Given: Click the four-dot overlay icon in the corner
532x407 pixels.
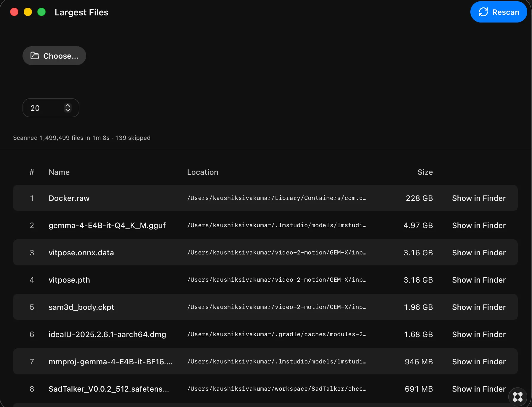Looking at the screenshot, I should click(517, 397).
